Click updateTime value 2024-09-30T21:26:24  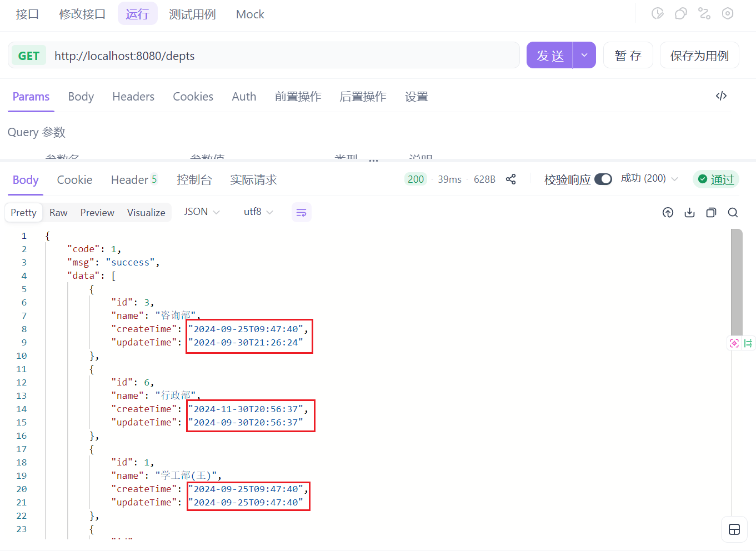click(246, 342)
